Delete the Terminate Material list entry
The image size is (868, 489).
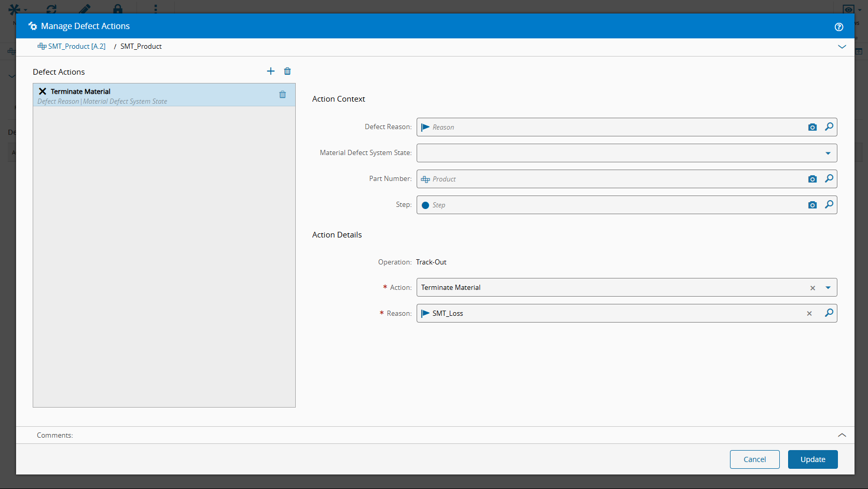282,94
